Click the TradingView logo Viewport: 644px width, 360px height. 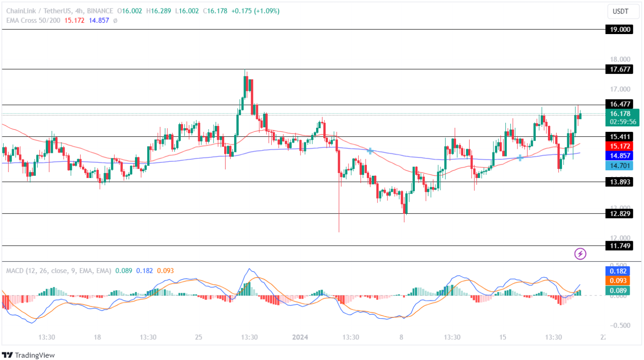click(28, 355)
